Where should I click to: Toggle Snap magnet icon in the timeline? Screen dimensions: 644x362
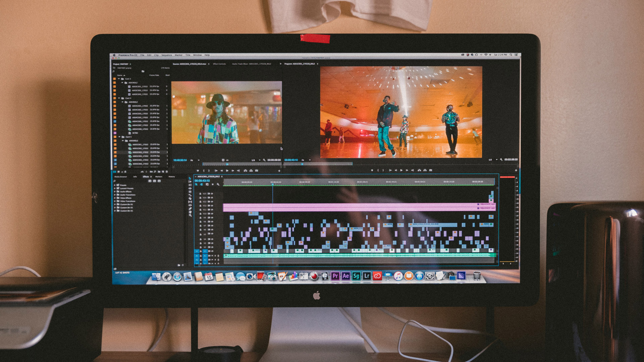196,184
